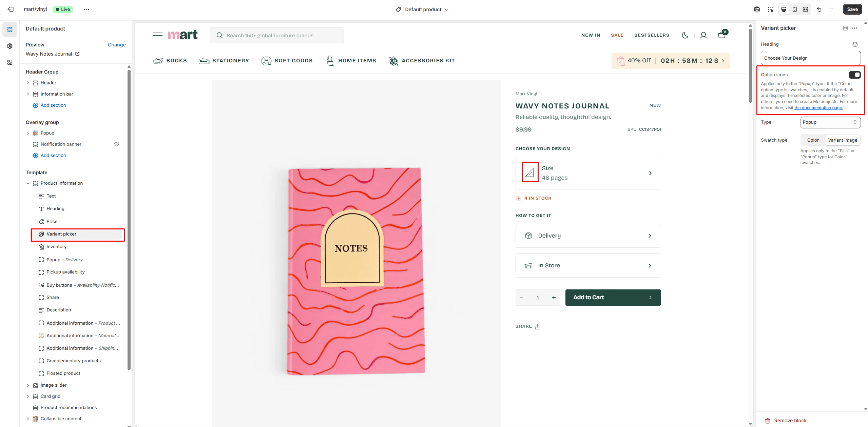
Task: Open the Default product template dropdown
Action: point(422,9)
